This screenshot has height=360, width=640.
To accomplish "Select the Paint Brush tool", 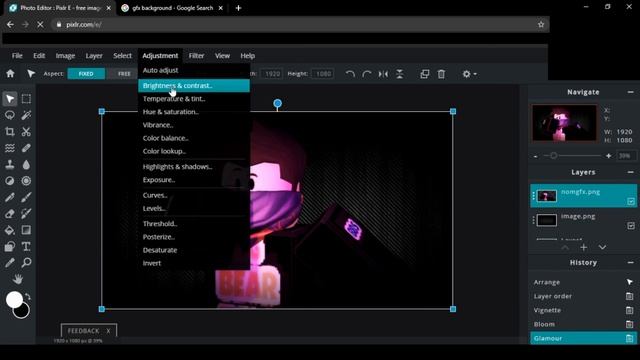I will click(26, 197).
